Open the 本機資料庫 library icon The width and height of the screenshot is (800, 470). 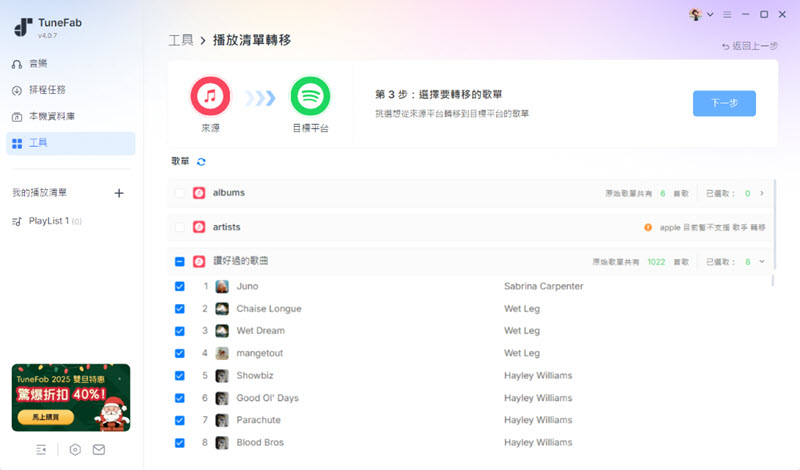17,117
